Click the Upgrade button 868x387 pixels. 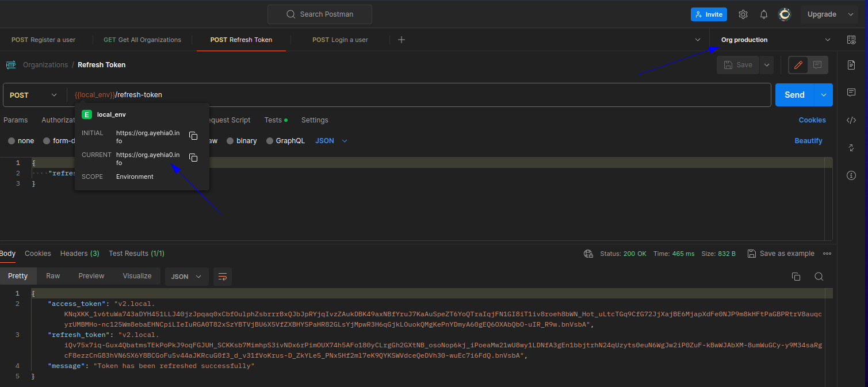point(821,14)
